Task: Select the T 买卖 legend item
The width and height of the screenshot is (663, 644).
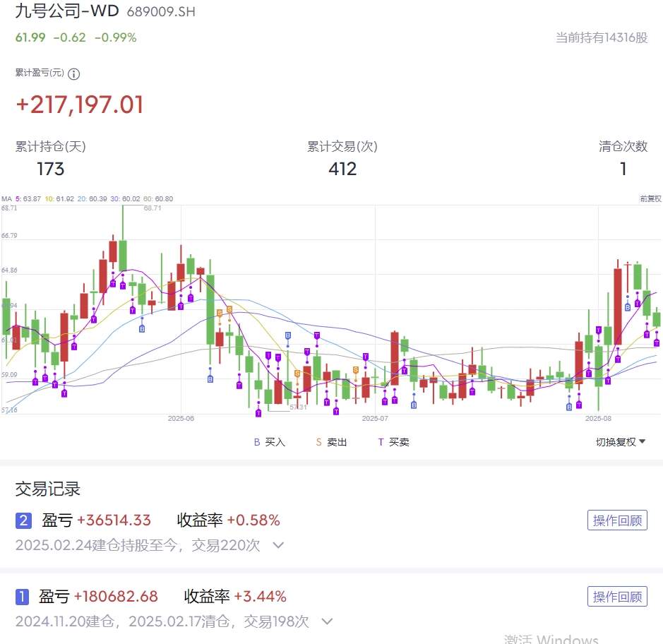Action: [x=393, y=442]
